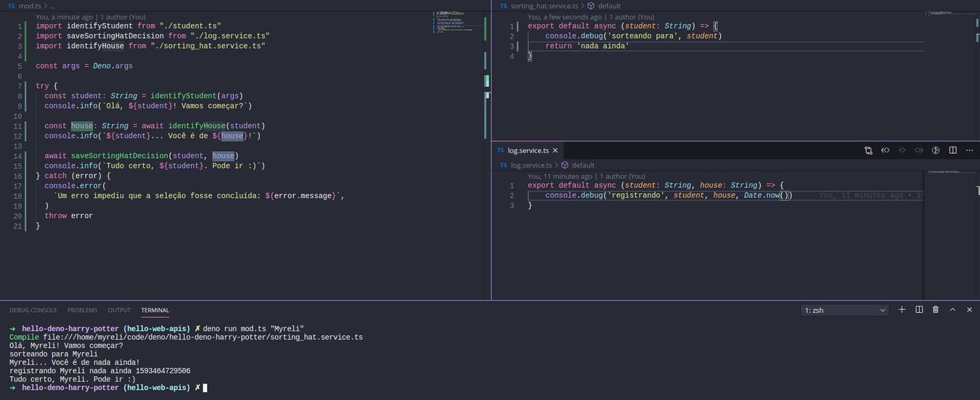Toggle file blame annotations icon
This screenshot has width=980, height=400.
click(936, 150)
